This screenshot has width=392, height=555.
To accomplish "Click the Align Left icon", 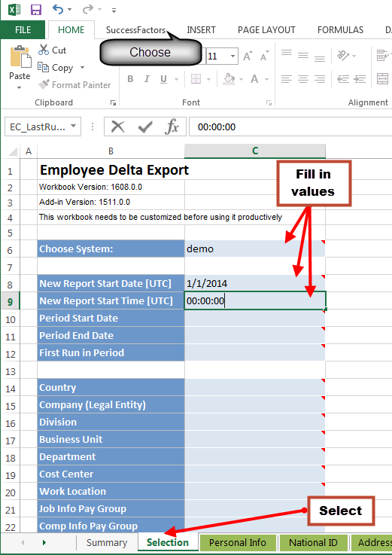I will 287,78.
